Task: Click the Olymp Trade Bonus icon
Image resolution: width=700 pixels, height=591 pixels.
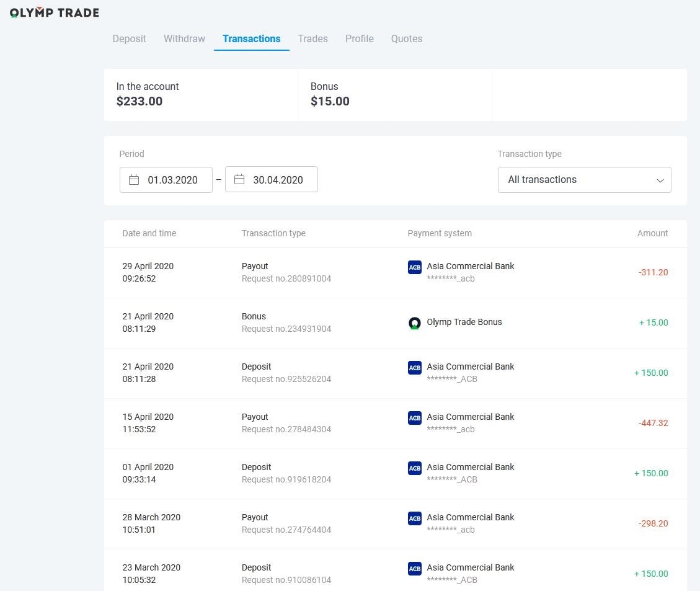Action: [415, 322]
